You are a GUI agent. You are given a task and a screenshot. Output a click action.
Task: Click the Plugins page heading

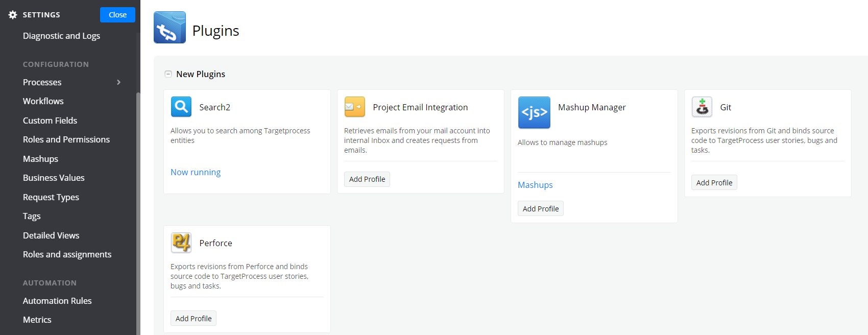[x=215, y=31]
